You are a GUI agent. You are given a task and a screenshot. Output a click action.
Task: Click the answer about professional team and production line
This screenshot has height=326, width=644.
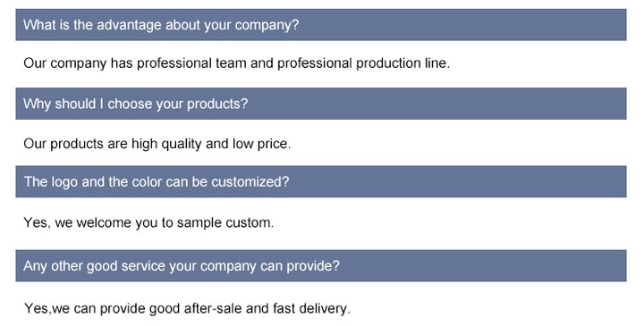(236, 63)
